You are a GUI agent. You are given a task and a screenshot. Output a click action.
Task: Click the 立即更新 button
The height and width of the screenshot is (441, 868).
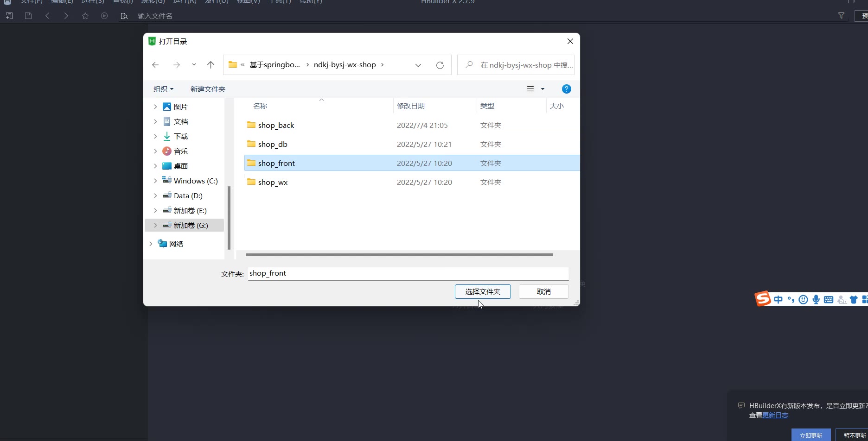pos(811,435)
